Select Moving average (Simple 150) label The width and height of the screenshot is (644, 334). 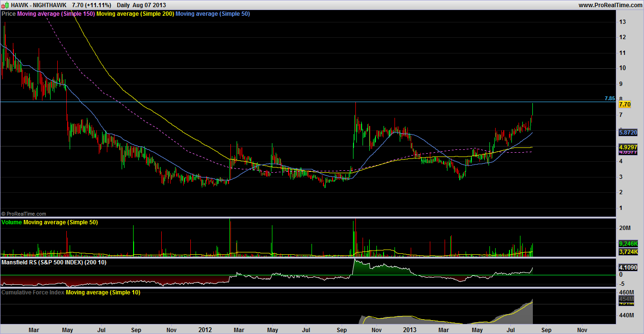(56, 14)
